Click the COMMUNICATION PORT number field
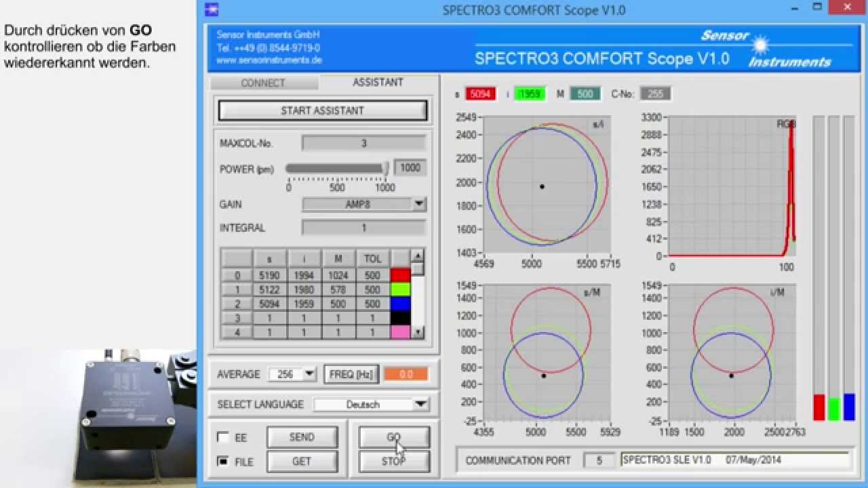 pos(599,460)
